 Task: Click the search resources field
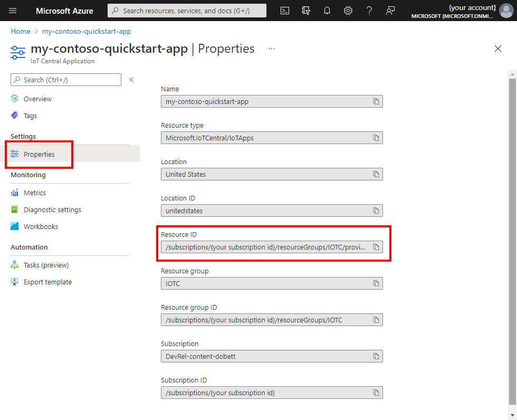(187, 11)
